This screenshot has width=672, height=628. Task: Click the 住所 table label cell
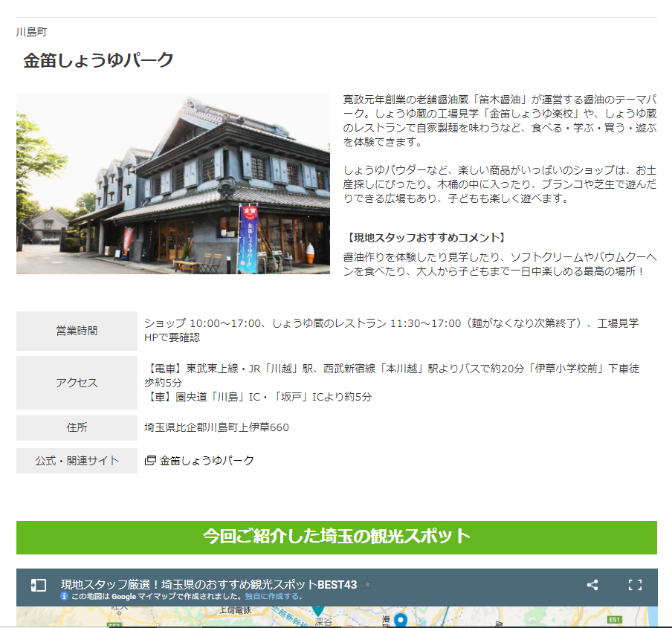[x=77, y=427]
